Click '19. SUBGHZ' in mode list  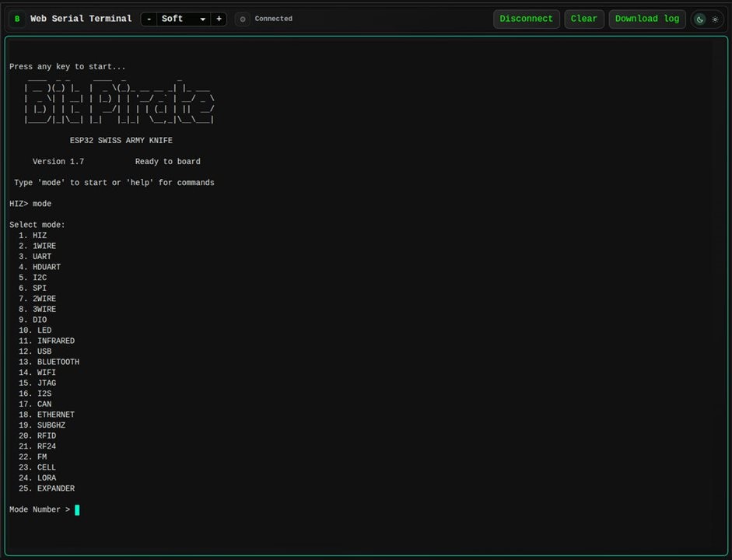(x=42, y=425)
